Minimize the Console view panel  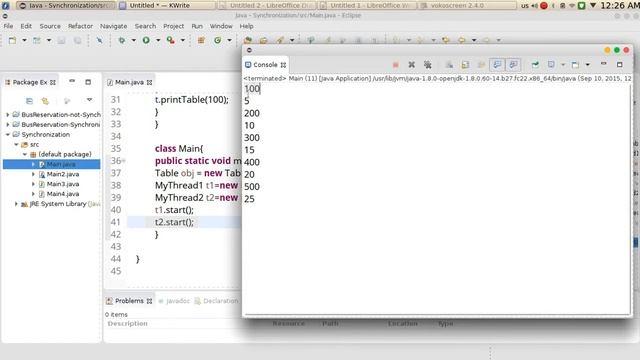pyautogui.click(x=604, y=64)
